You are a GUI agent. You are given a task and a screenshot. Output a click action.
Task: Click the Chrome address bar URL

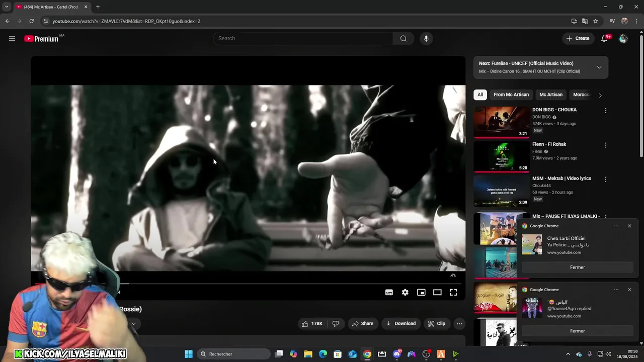click(126, 21)
